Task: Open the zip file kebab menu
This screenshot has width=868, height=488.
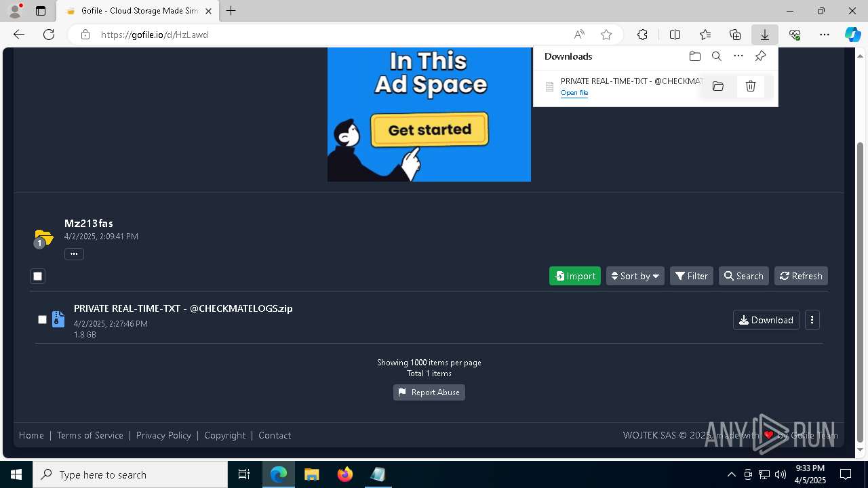Action: click(812, 320)
